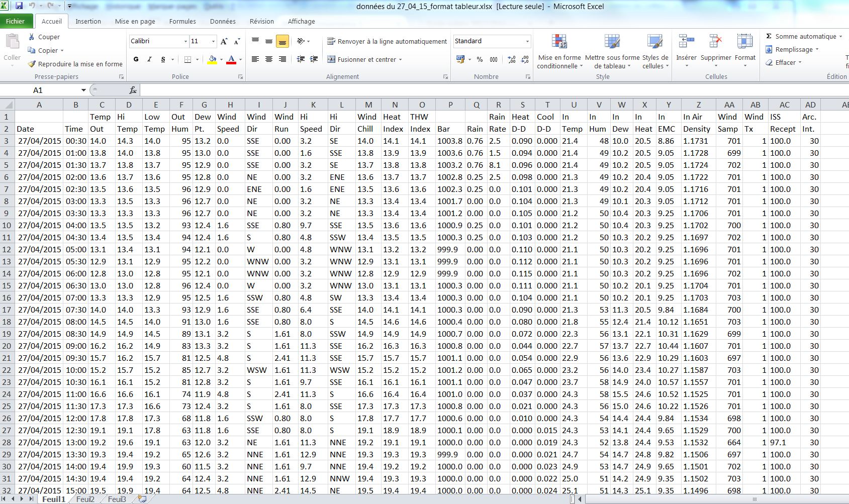
Task: Open the Calibri font name dropdown
Action: tap(185, 41)
